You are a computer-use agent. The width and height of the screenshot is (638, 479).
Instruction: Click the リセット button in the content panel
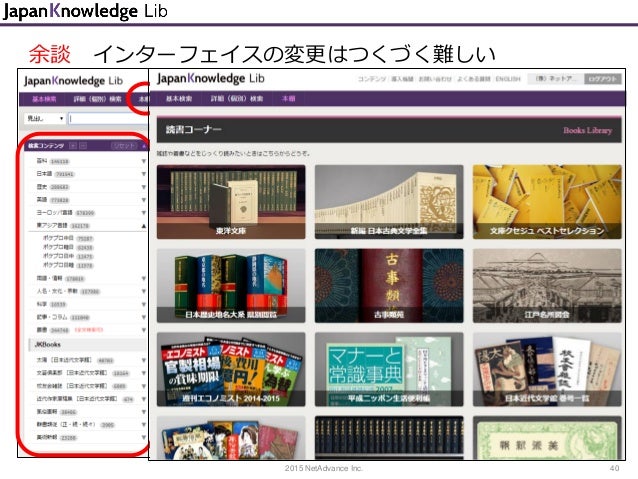[x=124, y=146]
